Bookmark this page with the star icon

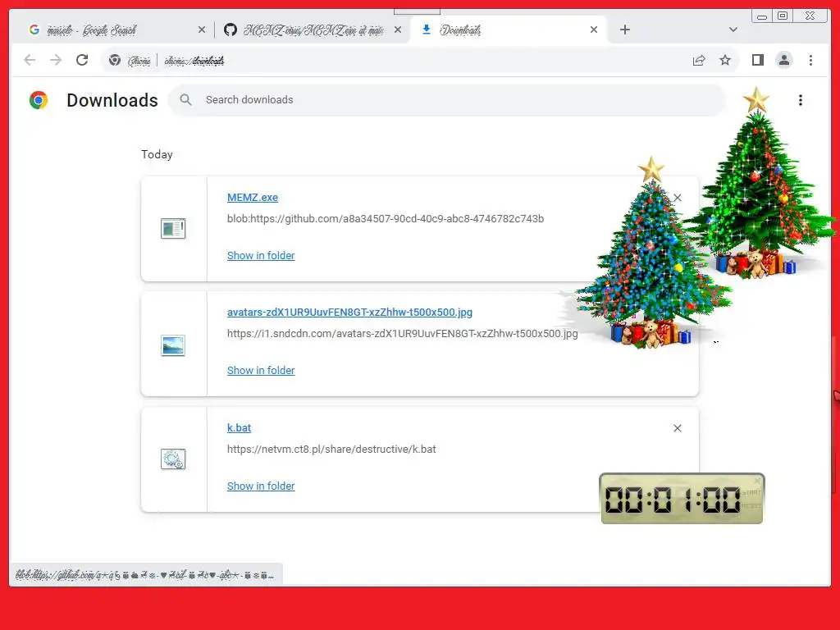[x=725, y=60]
